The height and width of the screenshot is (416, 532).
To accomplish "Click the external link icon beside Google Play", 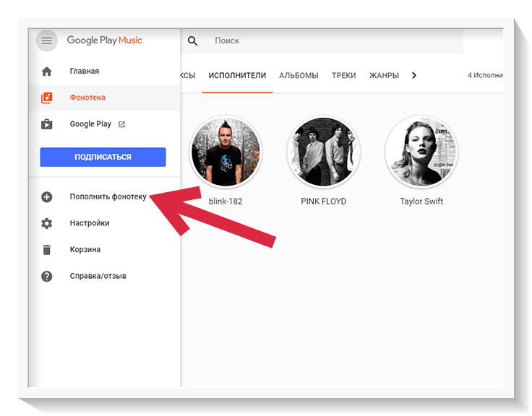I will 121,124.
